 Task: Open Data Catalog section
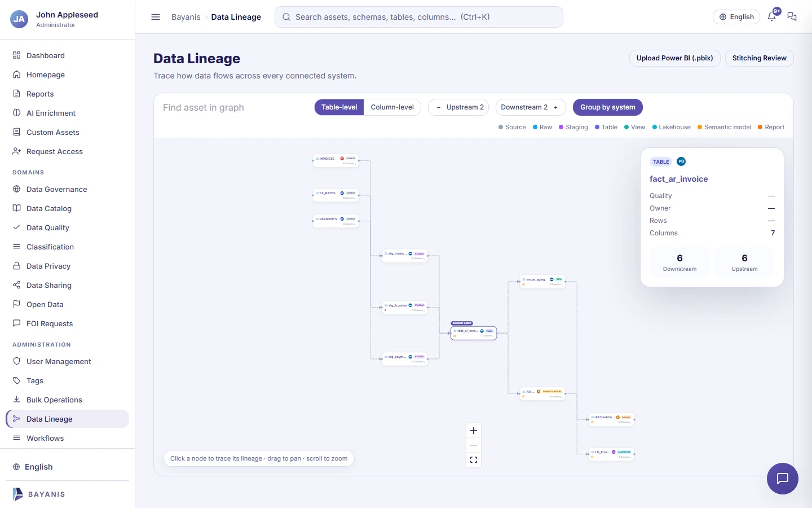point(67,208)
